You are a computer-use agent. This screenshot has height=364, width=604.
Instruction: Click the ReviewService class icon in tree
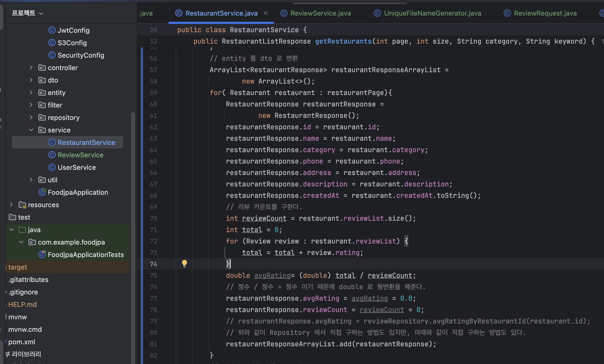(52, 155)
